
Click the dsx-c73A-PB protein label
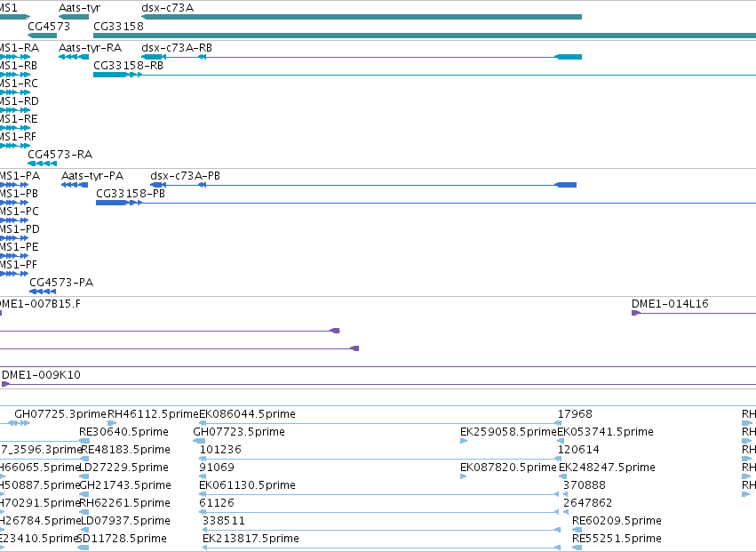[x=185, y=176]
